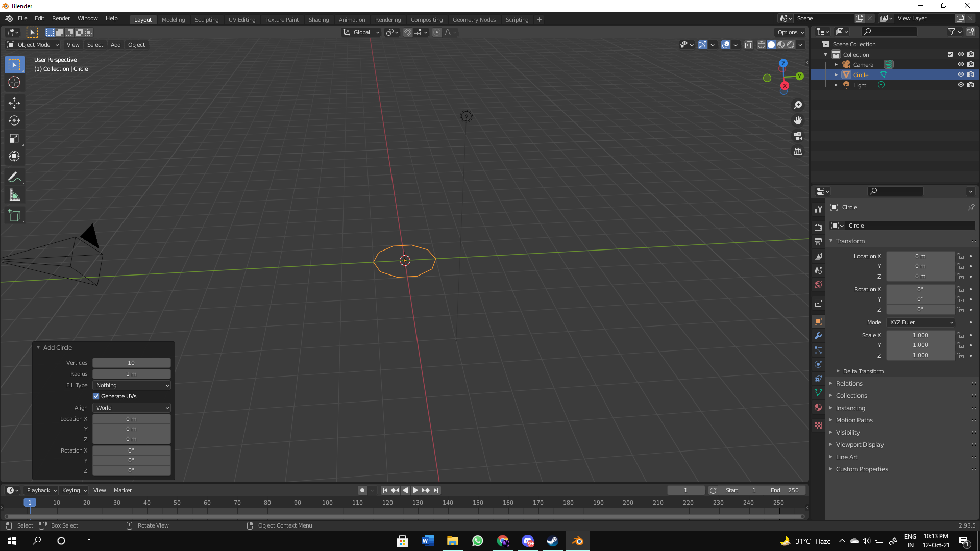Screen dimensions: 980x551
Task: Expand the Relations panel
Action: coord(849,384)
